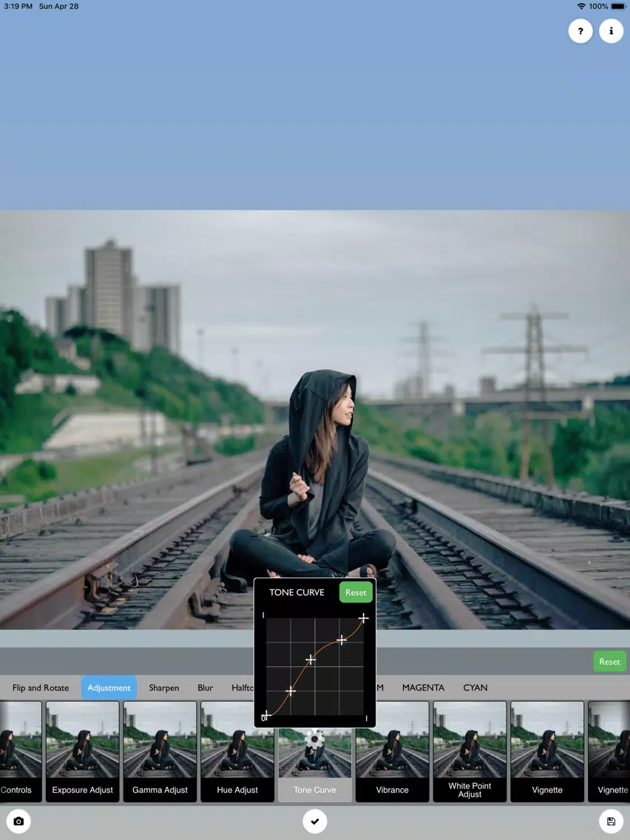Click the lower-left-middle tone curve control point
The height and width of the screenshot is (840, 630).
click(291, 691)
